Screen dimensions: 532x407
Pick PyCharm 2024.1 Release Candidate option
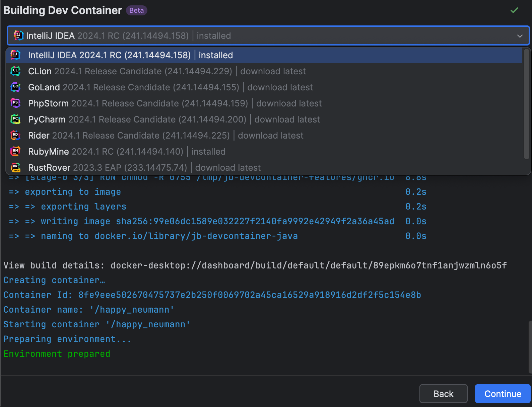[x=264, y=119]
